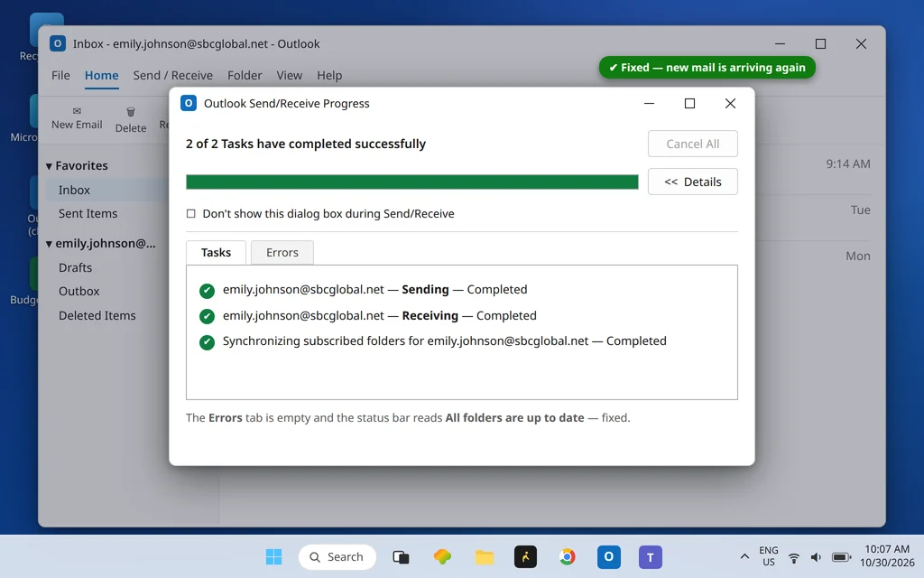Minimize the main Outlook Inbox window

point(780,43)
